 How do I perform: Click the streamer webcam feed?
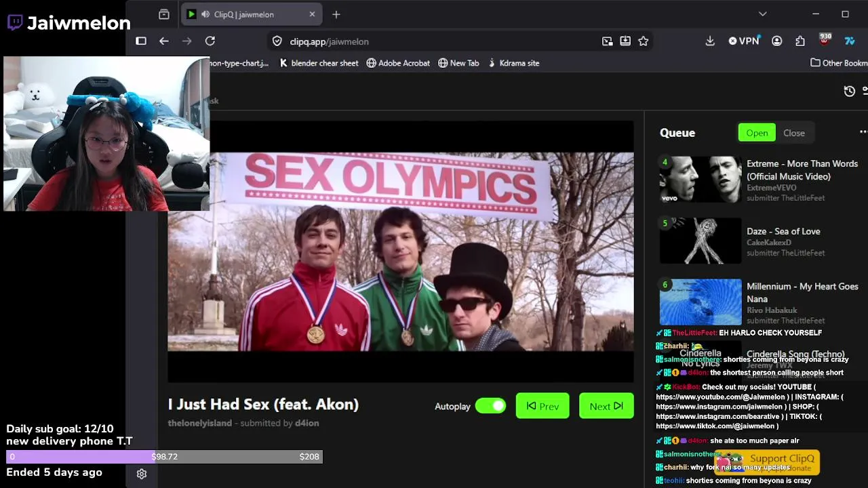106,134
